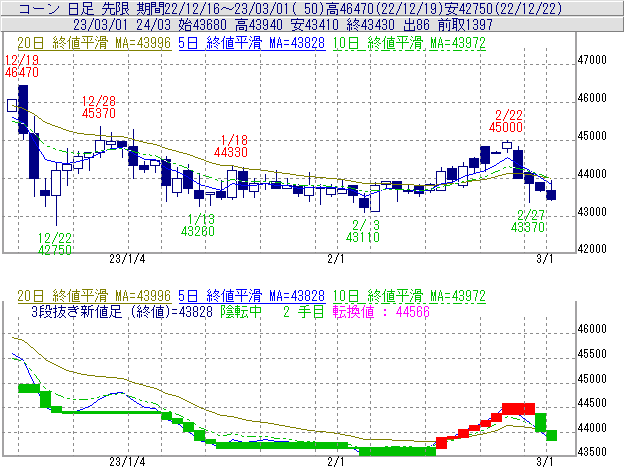The image size is (624, 475).
Task: Click lower chart 3/1 date label
Action: point(544,462)
